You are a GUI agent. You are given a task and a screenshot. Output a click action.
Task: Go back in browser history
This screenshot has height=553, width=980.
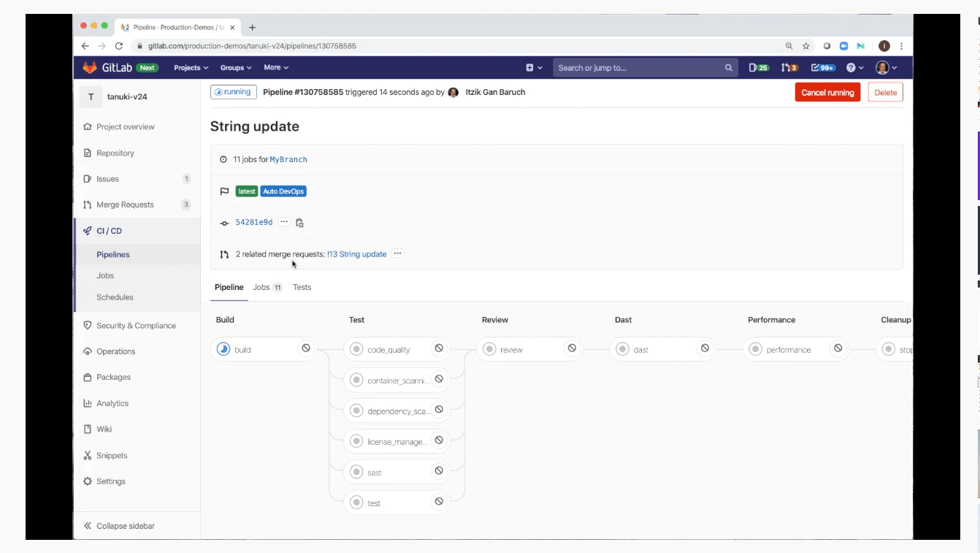click(x=85, y=45)
